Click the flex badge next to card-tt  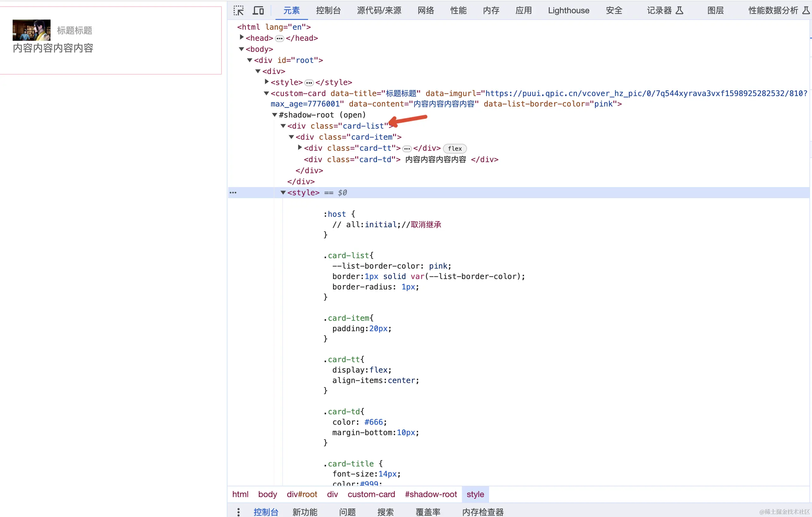tap(455, 149)
